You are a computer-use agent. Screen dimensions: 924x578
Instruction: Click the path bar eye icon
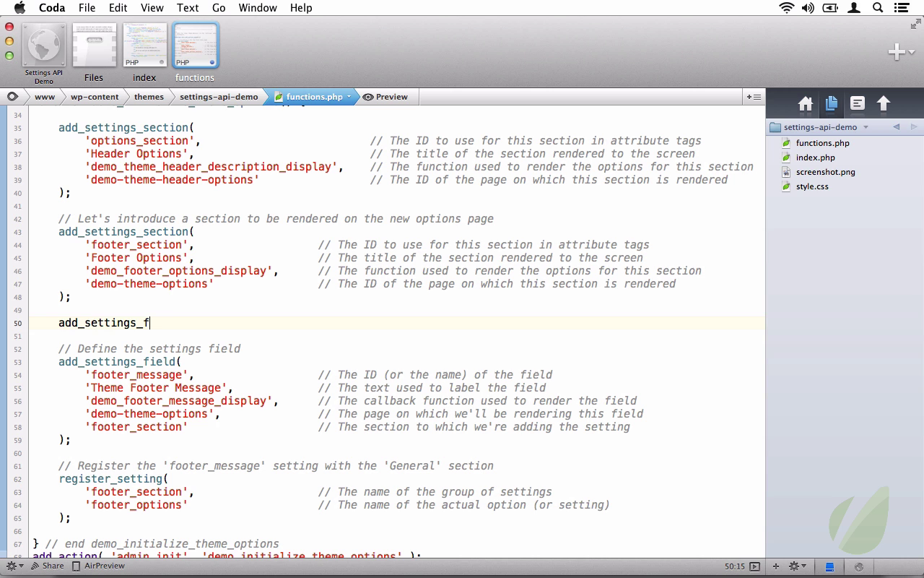[x=12, y=97]
